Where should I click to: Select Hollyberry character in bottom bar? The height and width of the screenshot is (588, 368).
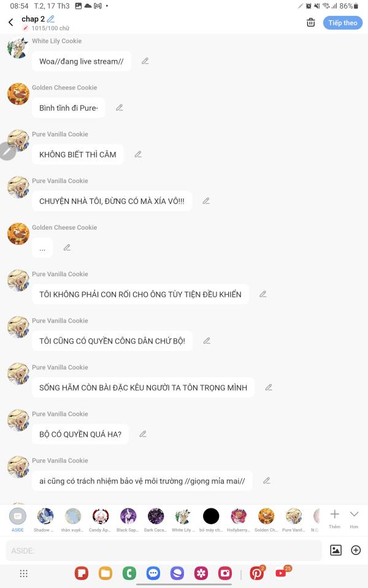click(239, 520)
